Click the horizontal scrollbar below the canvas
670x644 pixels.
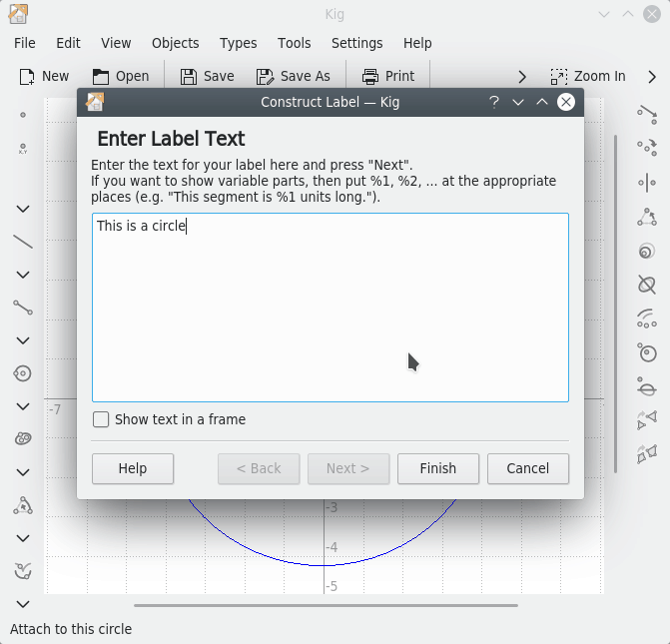pos(326,605)
